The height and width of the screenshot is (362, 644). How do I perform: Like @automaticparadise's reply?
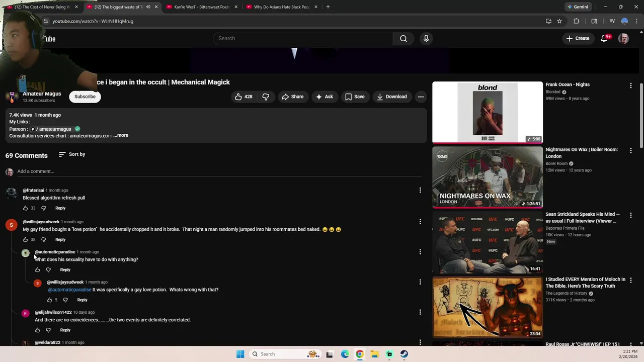click(x=38, y=270)
